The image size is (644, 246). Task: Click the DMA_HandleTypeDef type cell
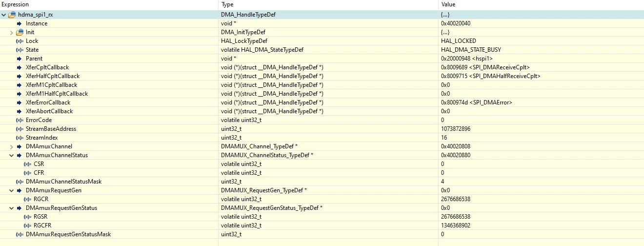248,15
